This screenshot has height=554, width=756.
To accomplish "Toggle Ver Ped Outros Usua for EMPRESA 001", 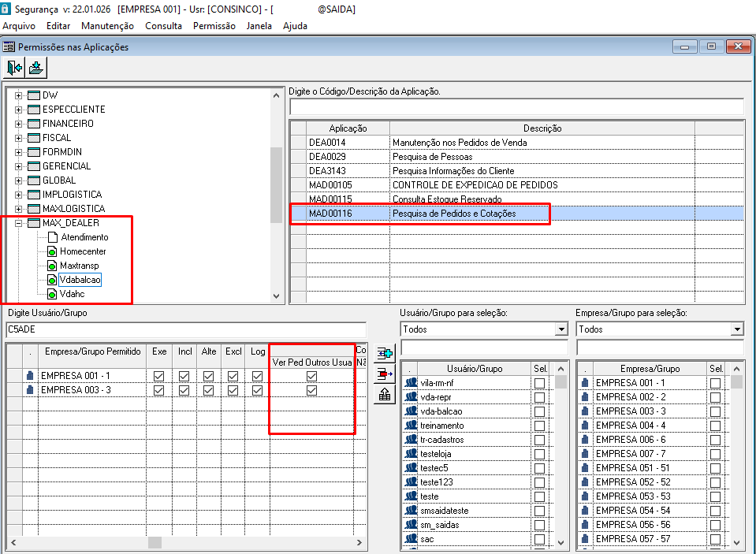I will tap(312, 376).
